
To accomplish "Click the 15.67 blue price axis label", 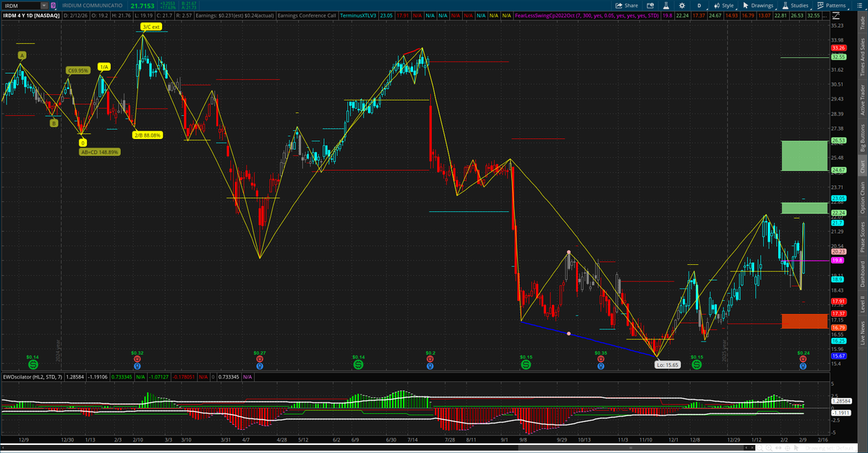I will tap(839, 355).
